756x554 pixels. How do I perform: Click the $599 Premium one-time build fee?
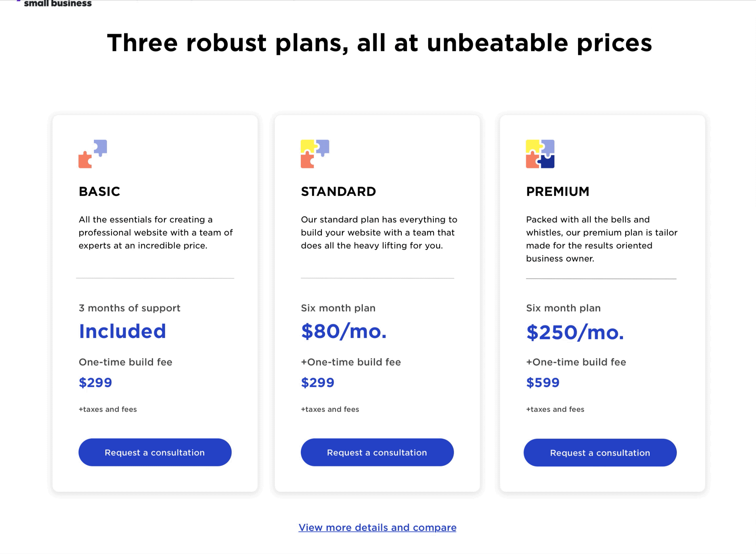tap(542, 382)
